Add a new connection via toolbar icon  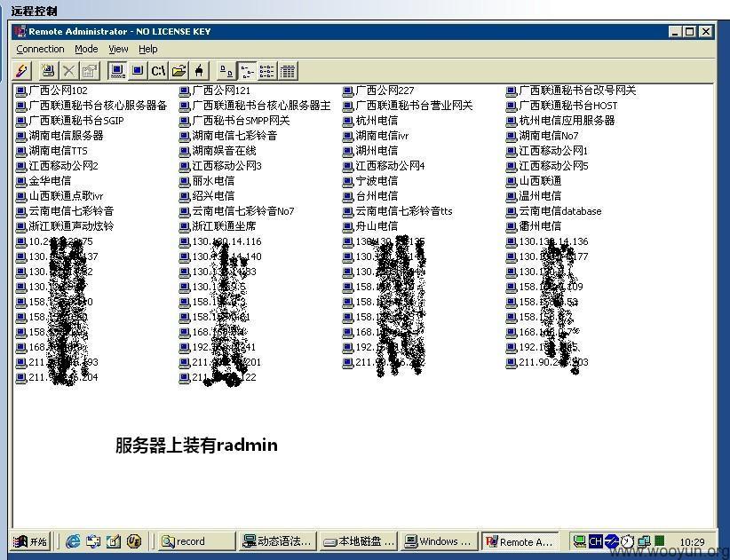pos(48,71)
